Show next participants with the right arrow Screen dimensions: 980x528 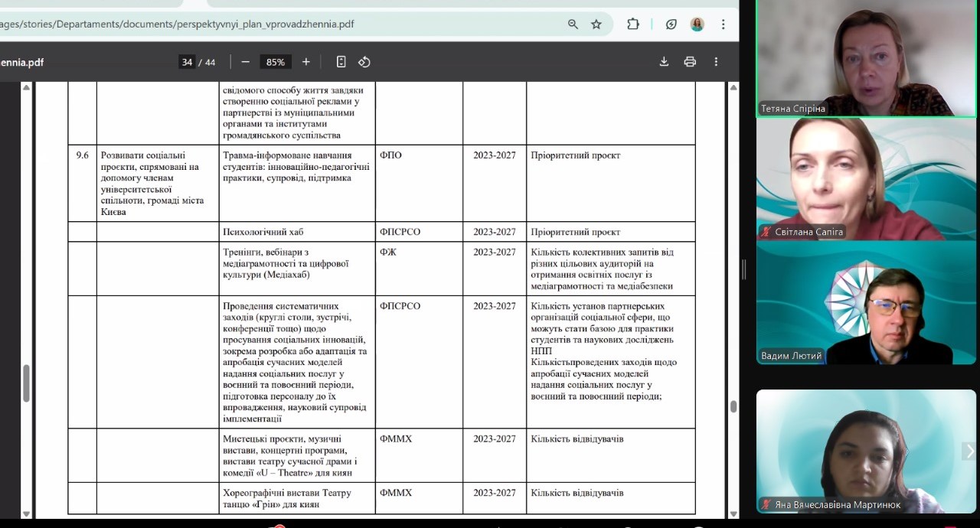pyautogui.click(x=970, y=451)
